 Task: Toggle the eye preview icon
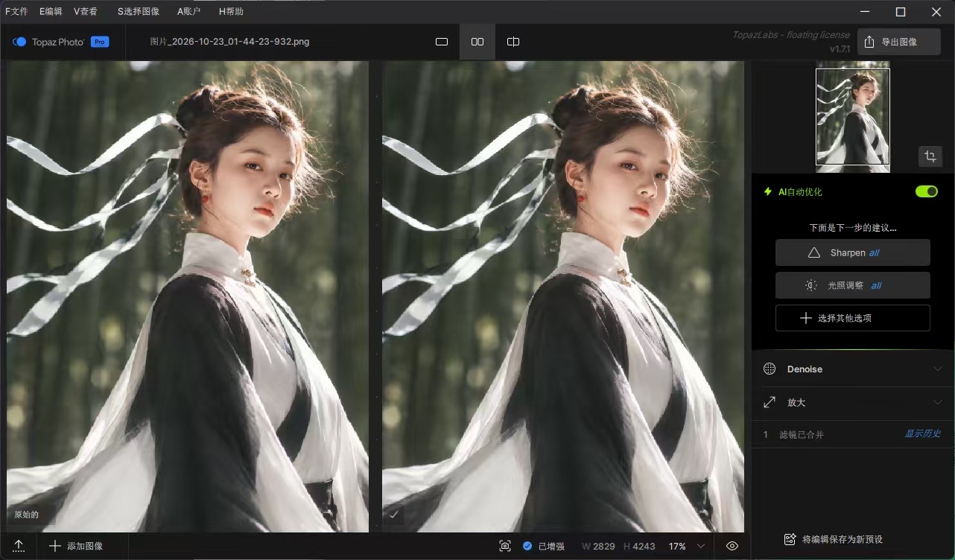pyautogui.click(x=732, y=546)
